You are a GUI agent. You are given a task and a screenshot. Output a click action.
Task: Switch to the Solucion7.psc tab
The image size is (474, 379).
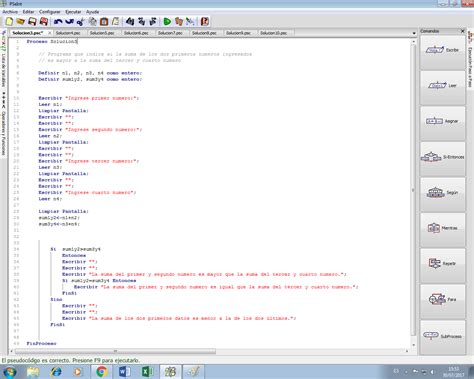tap(170, 33)
